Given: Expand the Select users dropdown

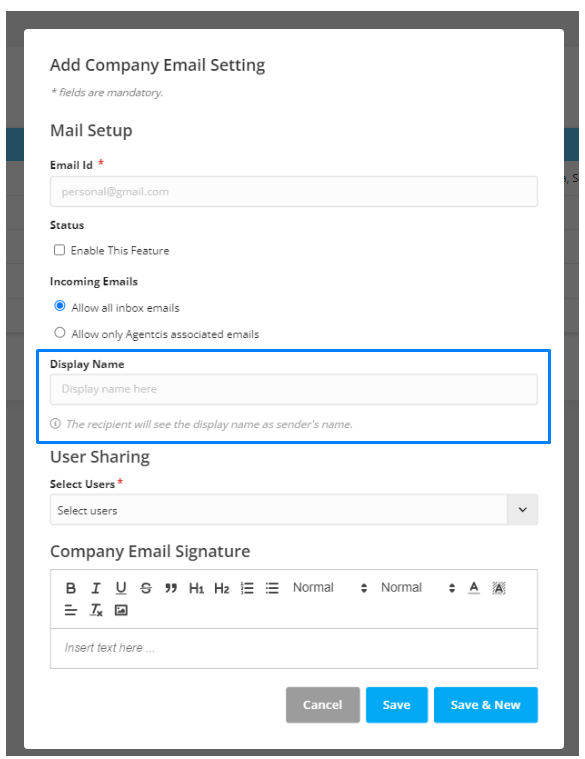Looking at the screenshot, I should [x=294, y=510].
